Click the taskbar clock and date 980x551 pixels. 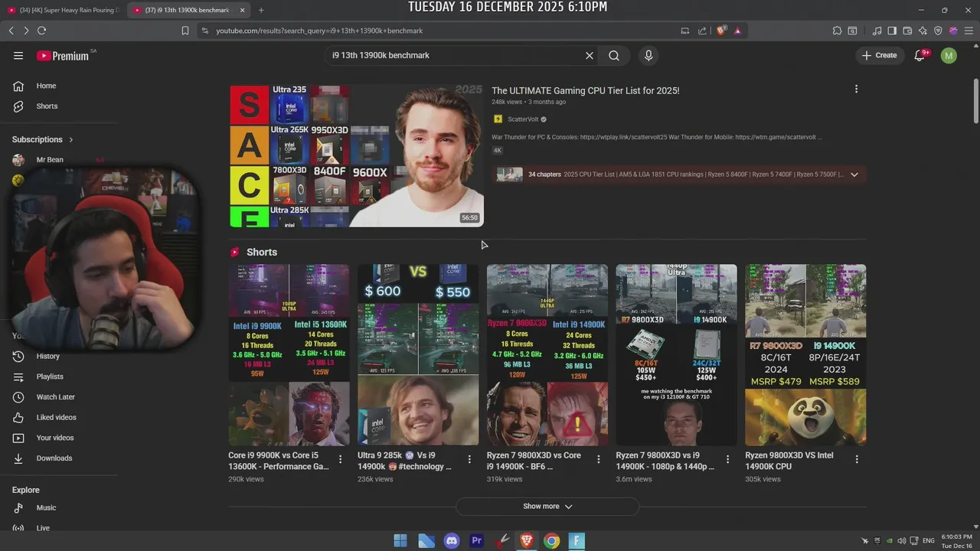pos(957,541)
